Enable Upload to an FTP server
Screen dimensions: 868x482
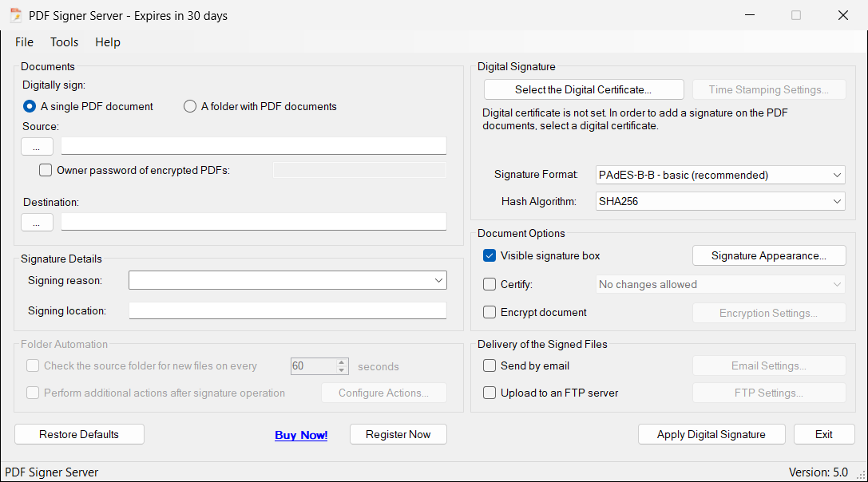489,393
